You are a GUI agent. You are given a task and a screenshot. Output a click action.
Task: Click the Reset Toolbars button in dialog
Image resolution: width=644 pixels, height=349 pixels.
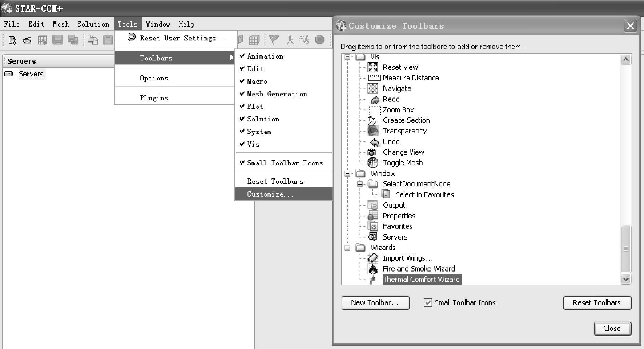597,303
